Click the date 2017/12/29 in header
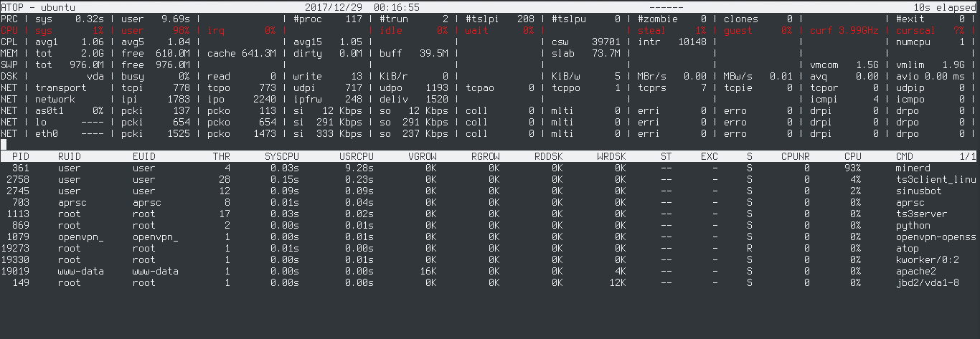Viewport: 980px width, 339px height. tap(333, 7)
